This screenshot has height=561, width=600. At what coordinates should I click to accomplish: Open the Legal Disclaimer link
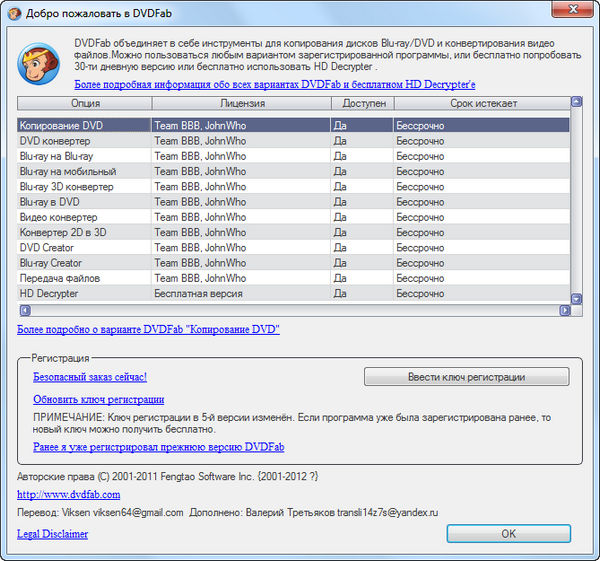point(52,534)
